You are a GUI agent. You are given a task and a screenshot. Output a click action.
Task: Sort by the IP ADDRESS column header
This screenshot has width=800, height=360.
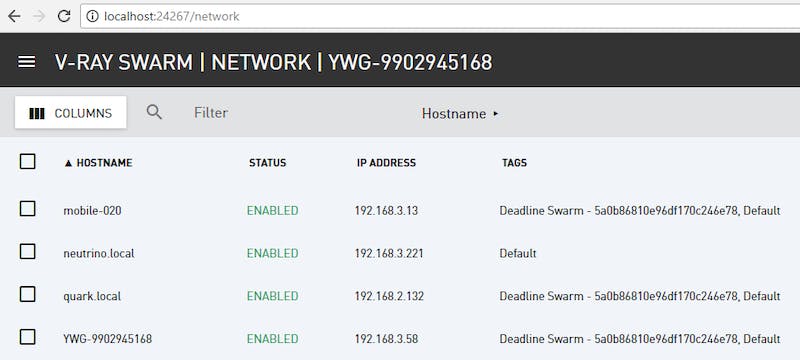(x=386, y=163)
